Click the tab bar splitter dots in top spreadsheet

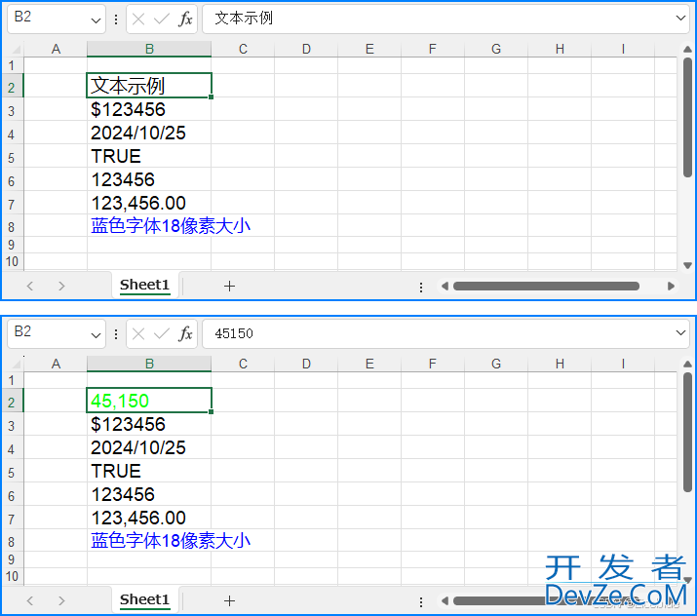coord(420,288)
